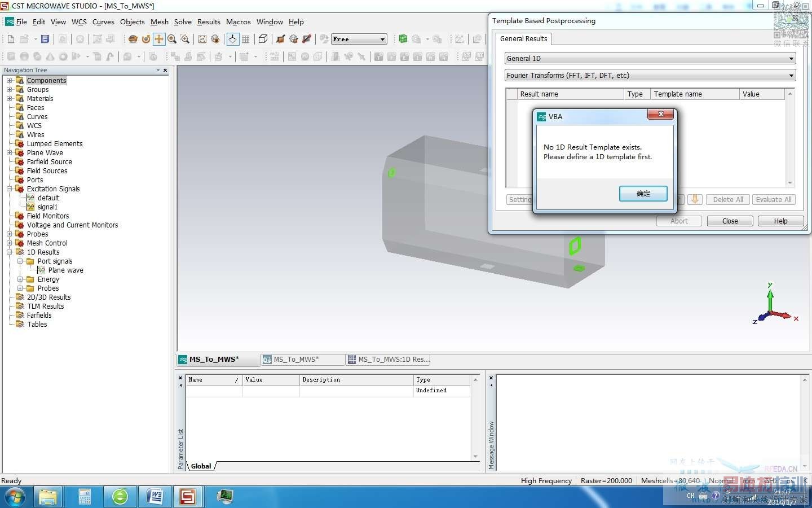Open Windows Explorer from the taskbar
The width and height of the screenshot is (812, 508).
(x=48, y=497)
